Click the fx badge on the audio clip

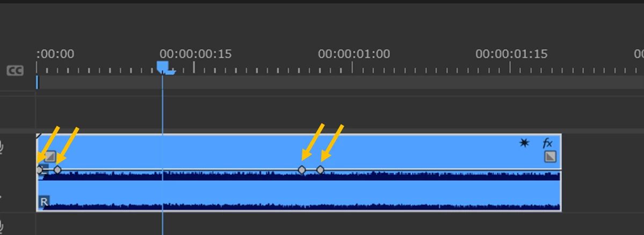(547, 143)
